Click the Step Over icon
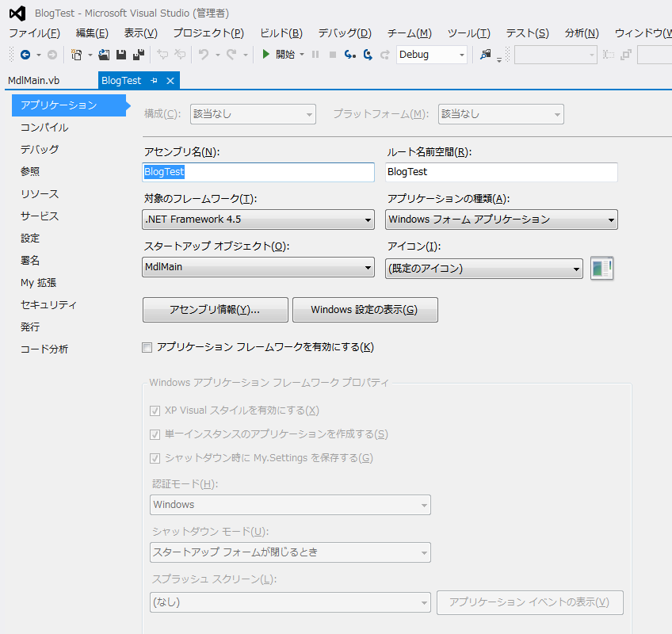Image resolution: width=672 pixels, height=634 pixels. (368, 55)
